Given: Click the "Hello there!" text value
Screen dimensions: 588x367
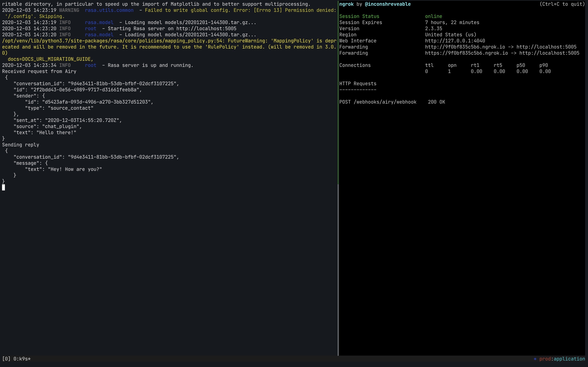Looking at the screenshot, I should tap(56, 133).
